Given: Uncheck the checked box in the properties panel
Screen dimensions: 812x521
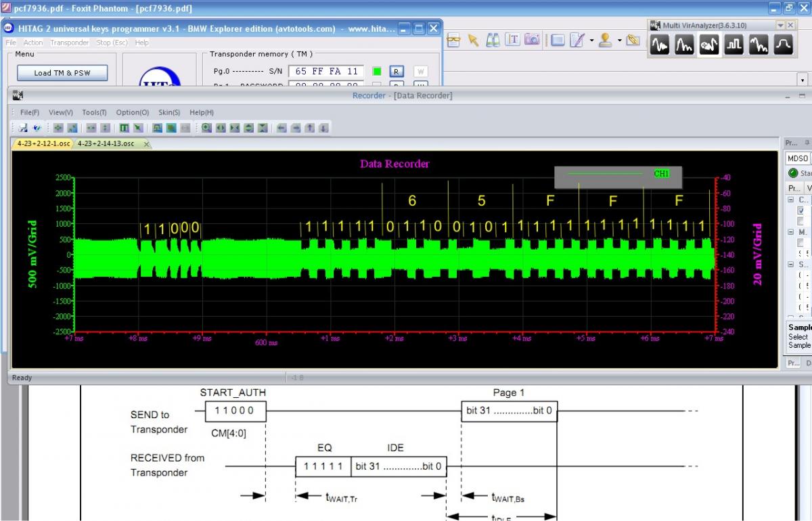Looking at the screenshot, I should pos(801,210).
